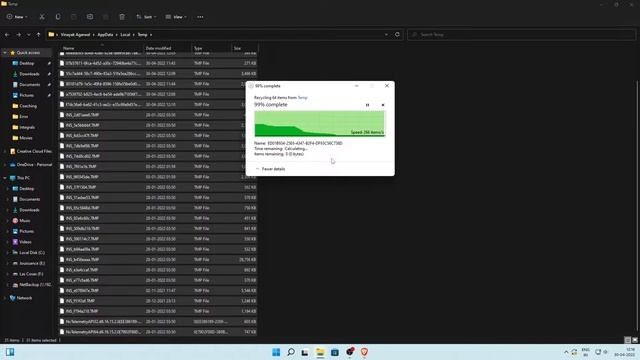Go forward with the Forward arrow
640x360 pixels.
click(18, 35)
